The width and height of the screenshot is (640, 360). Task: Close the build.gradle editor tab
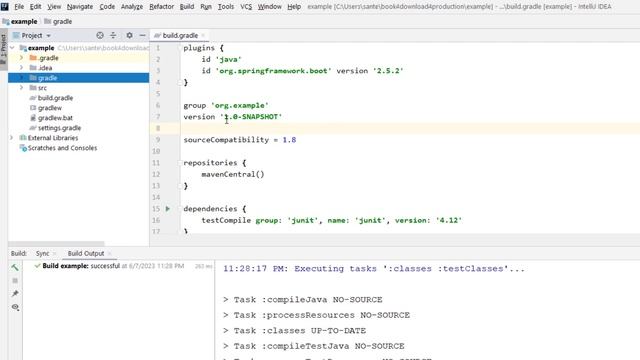click(203, 36)
